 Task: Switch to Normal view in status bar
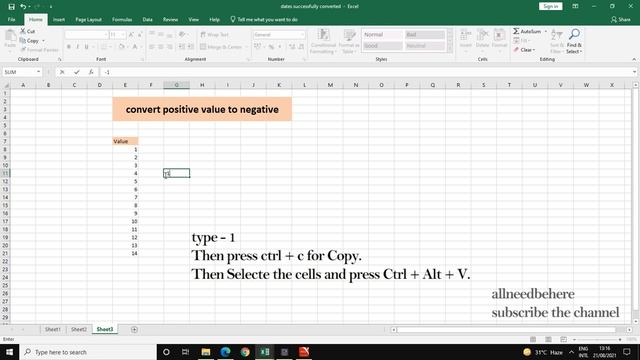click(x=533, y=340)
